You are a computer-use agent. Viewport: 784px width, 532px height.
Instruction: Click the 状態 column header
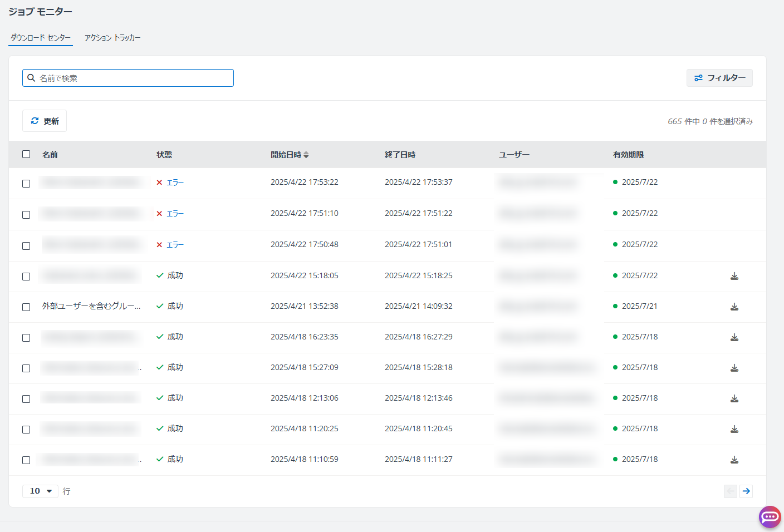pos(164,155)
